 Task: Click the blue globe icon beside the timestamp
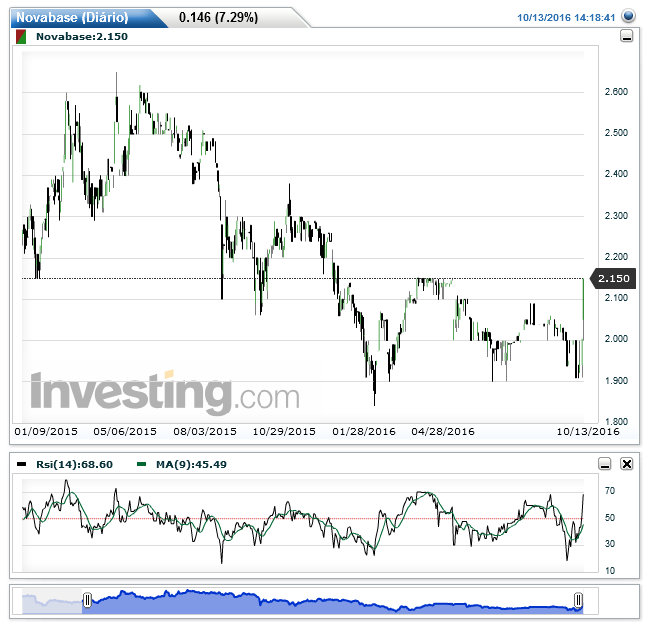click(x=628, y=16)
